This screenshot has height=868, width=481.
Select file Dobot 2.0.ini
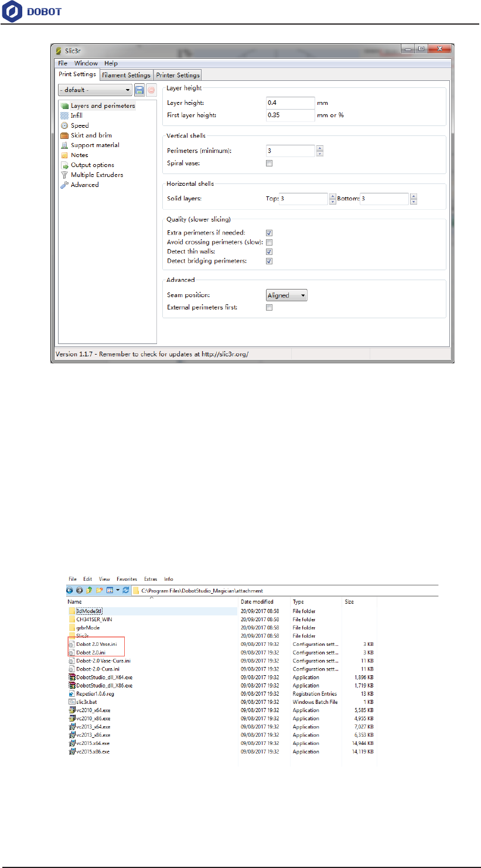[87, 652]
